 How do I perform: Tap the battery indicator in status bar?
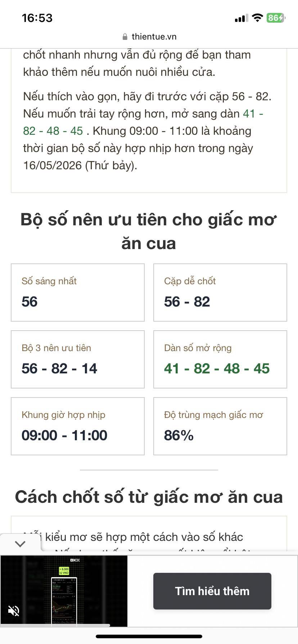tap(276, 18)
